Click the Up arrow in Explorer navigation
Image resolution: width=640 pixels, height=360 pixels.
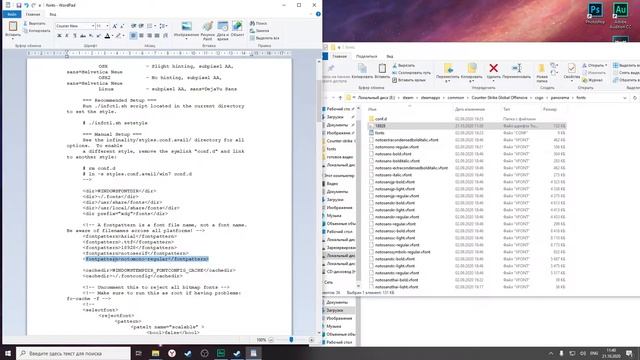coord(340,98)
